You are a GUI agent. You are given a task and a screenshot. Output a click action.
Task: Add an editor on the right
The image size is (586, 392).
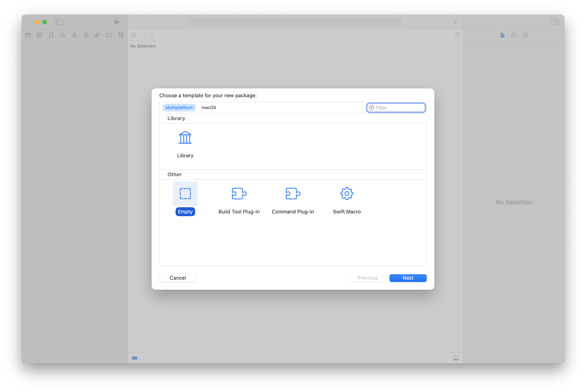click(x=457, y=35)
